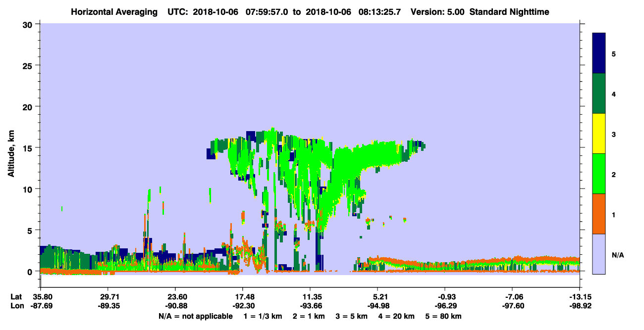
Task: Click the yellow level 3 colorbar segment
Action: (x=599, y=133)
